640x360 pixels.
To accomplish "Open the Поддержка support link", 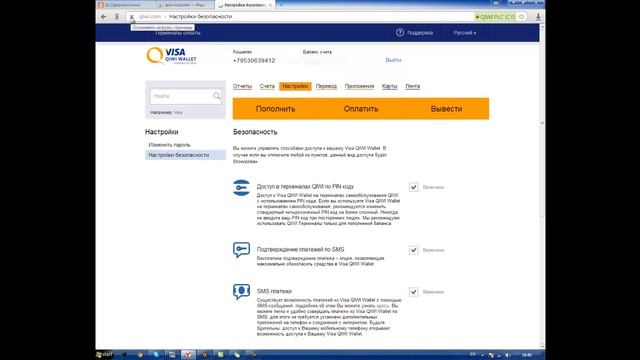I will pyautogui.click(x=420, y=33).
